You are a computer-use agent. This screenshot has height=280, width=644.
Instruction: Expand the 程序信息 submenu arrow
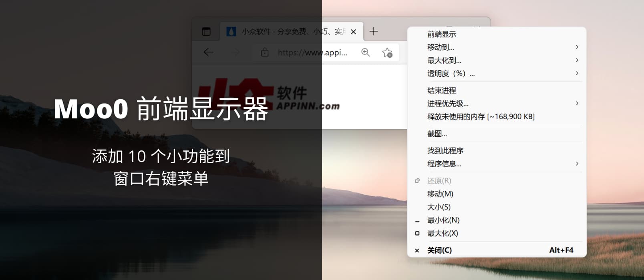click(x=577, y=164)
